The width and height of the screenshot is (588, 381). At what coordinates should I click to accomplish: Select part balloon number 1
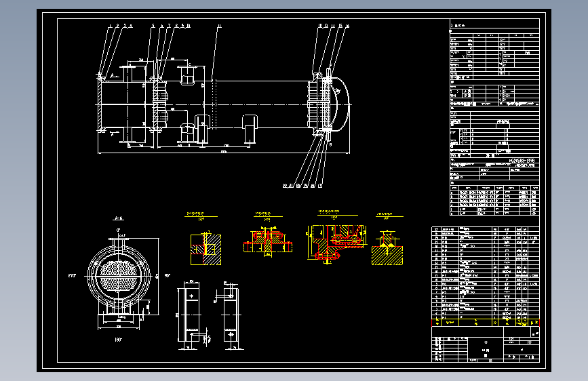pyautogui.click(x=111, y=26)
